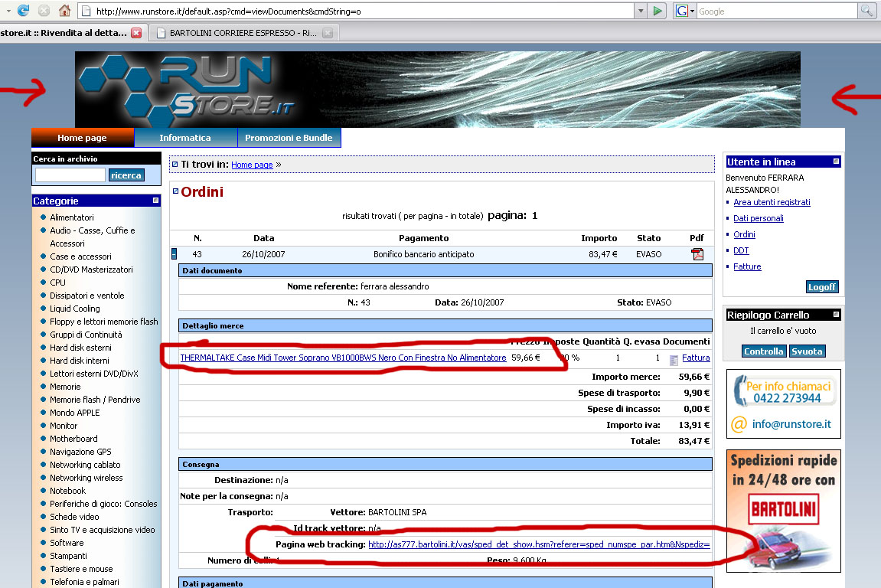This screenshot has width=881, height=588.
Task: Click the Logoff button
Action: [821, 286]
